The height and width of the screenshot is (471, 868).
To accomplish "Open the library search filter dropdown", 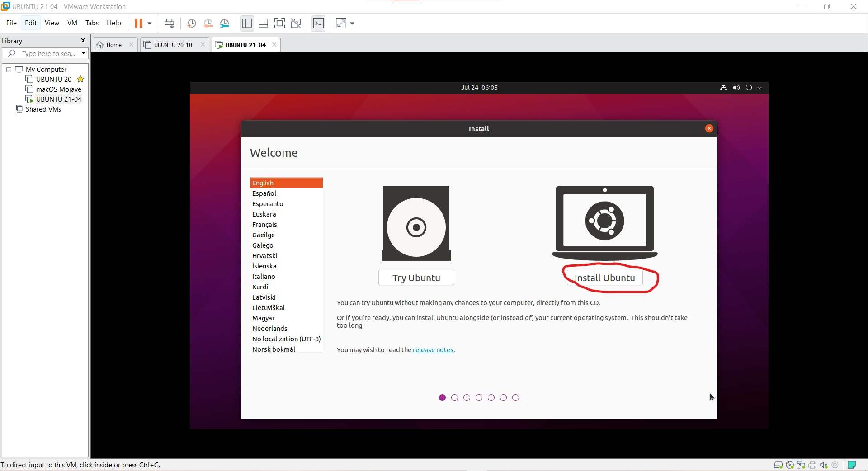I will [83, 53].
